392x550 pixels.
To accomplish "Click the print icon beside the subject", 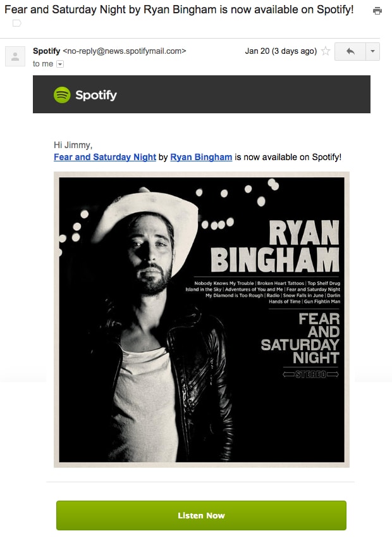I will click(377, 11).
